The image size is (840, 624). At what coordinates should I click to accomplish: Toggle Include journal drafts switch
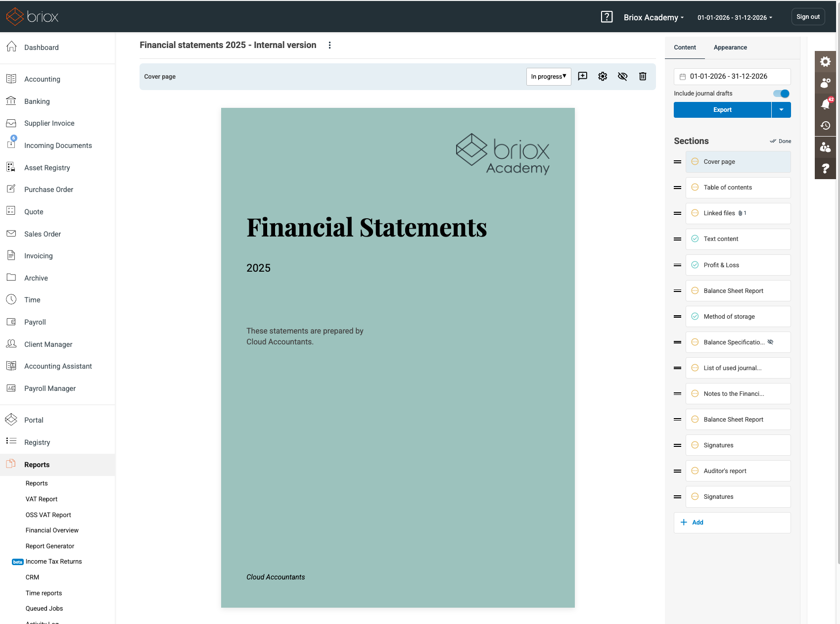(x=781, y=94)
